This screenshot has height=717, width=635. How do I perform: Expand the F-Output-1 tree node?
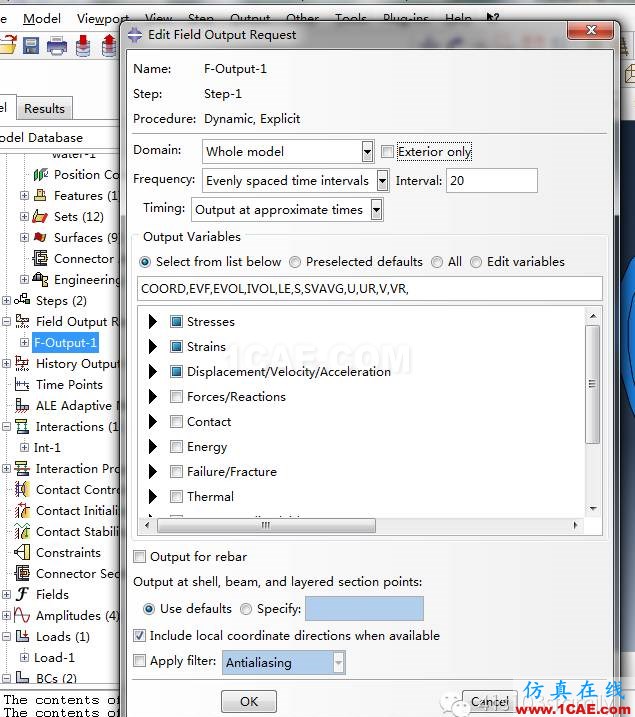25,342
